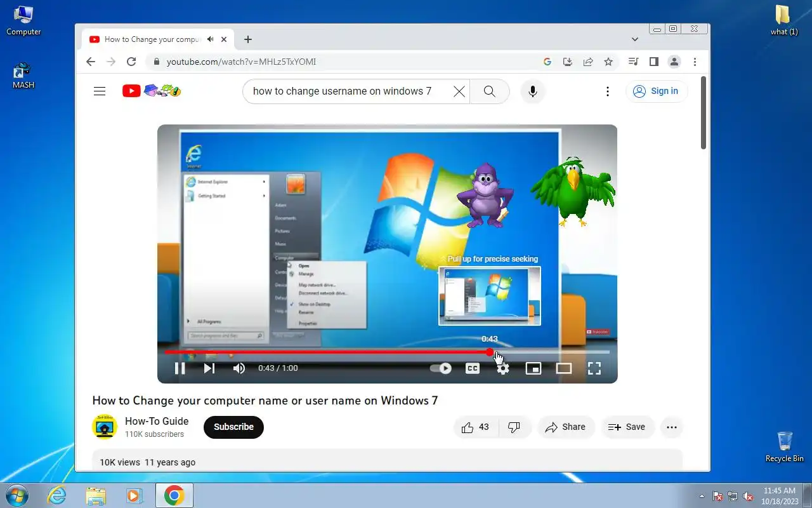Click the vertical page scrollbar
812x508 pixels.
(704, 113)
